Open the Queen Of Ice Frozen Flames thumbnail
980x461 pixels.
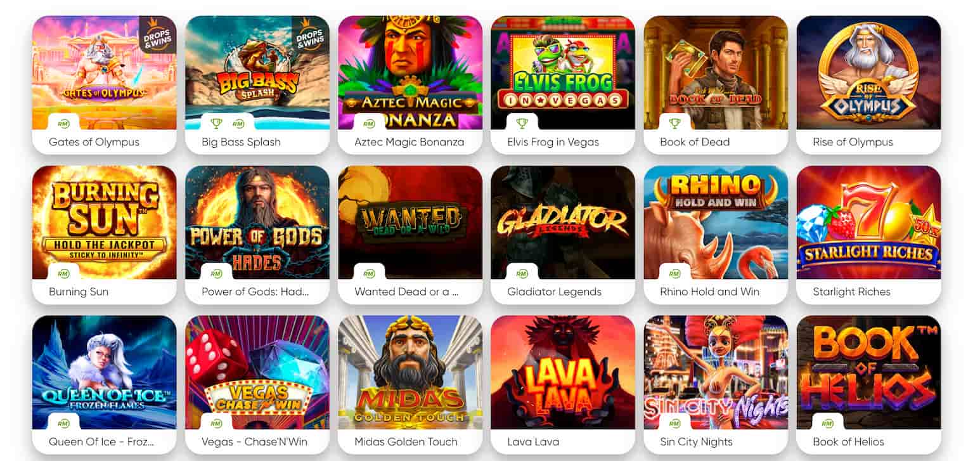[x=105, y=372]
